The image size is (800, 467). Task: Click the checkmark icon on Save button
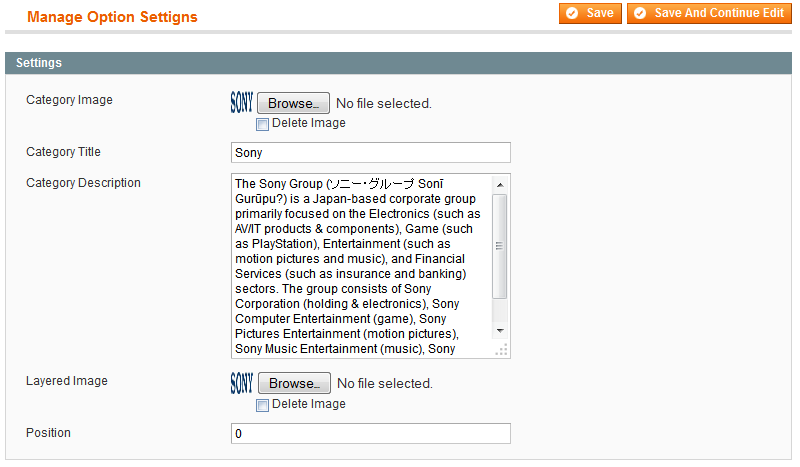pos(572,13)
